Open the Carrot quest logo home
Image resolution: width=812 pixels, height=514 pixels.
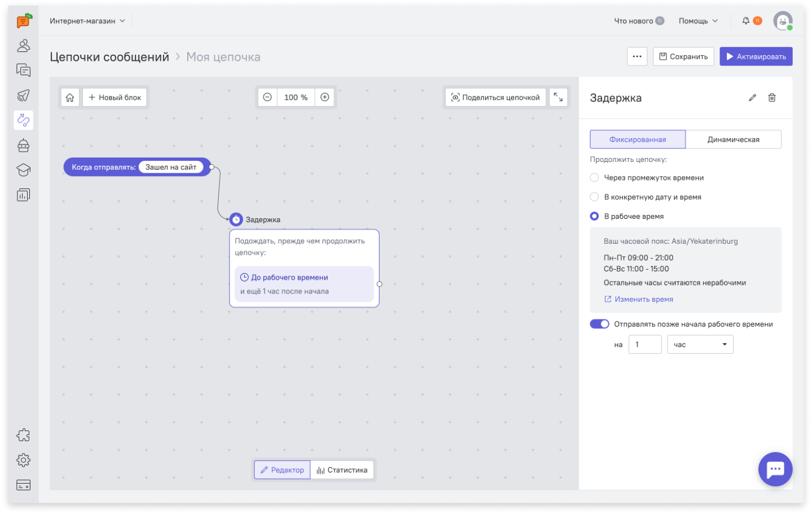point(24,21)
